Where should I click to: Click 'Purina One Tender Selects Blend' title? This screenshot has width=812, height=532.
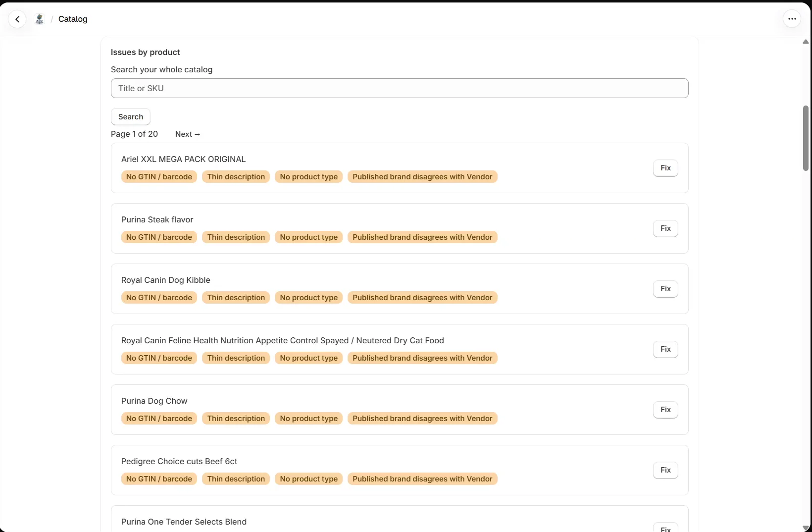(184, 522)
